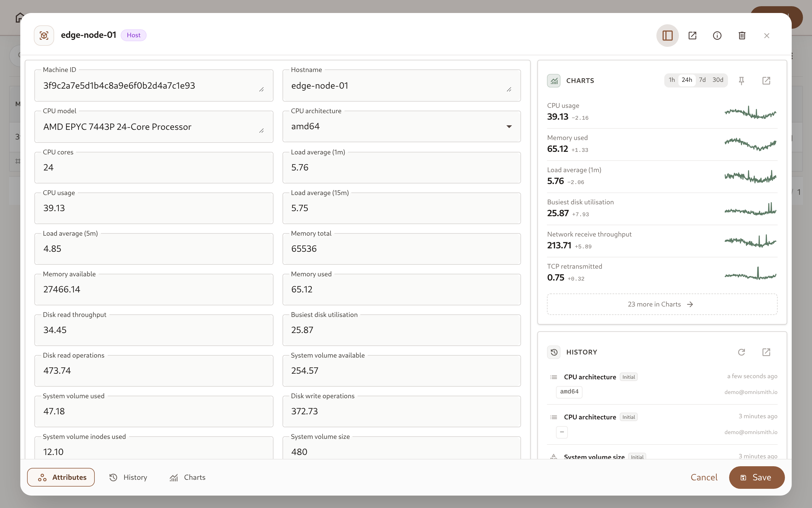Refresh the History panel

click(742, 352)
